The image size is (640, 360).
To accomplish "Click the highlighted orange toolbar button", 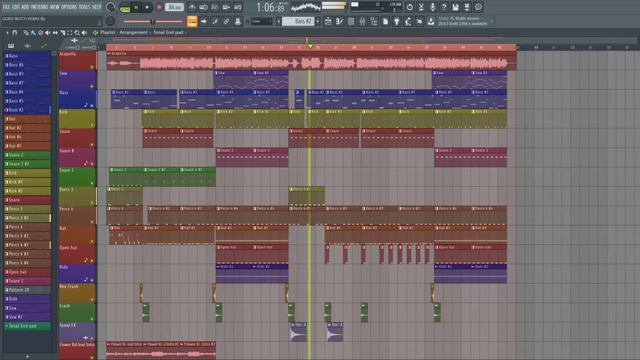I will point(192,21).
